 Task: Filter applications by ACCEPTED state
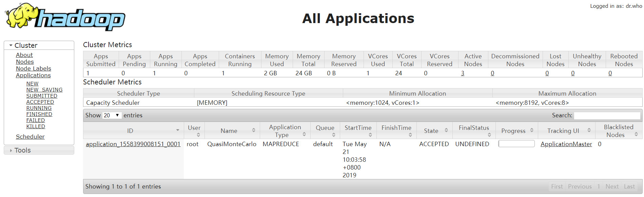point(40,102)
